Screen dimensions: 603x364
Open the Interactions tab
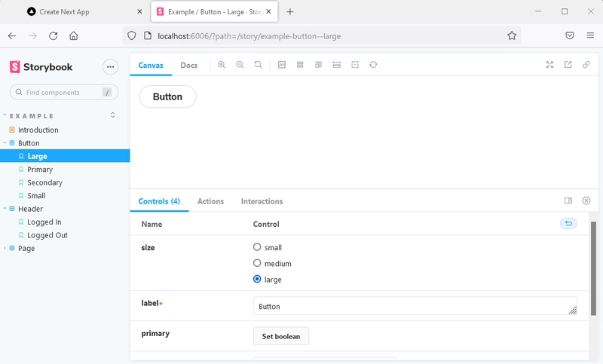tap(262, 201)
